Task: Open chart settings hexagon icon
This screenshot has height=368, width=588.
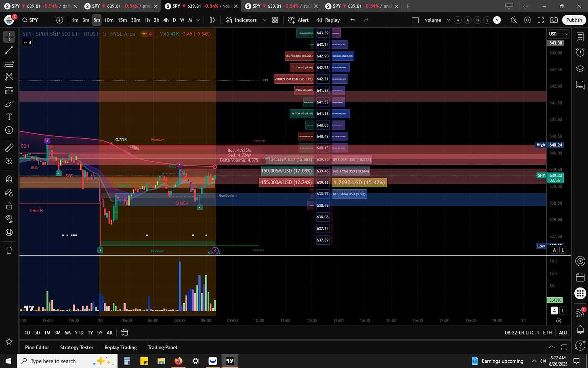Action: tap(527, 20)
